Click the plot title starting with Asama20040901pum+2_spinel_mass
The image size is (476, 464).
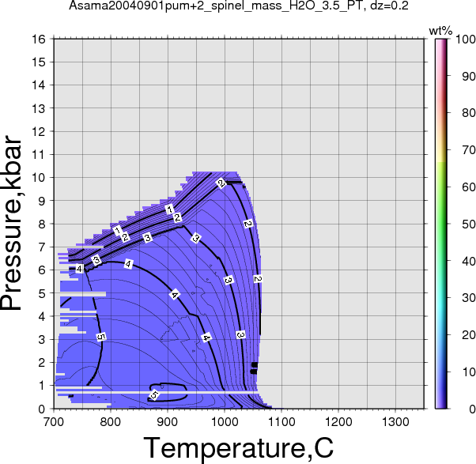pos(238,6)
